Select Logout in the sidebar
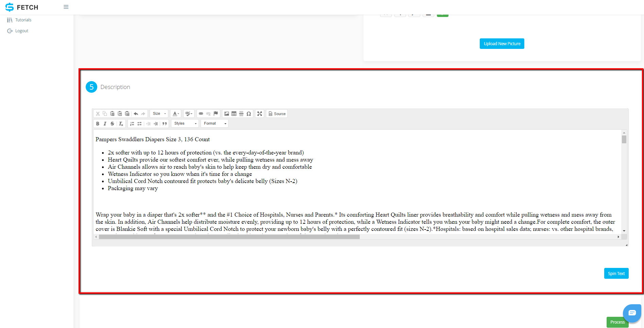This screenshot has height=328, width=644. [x=18, y=31]
